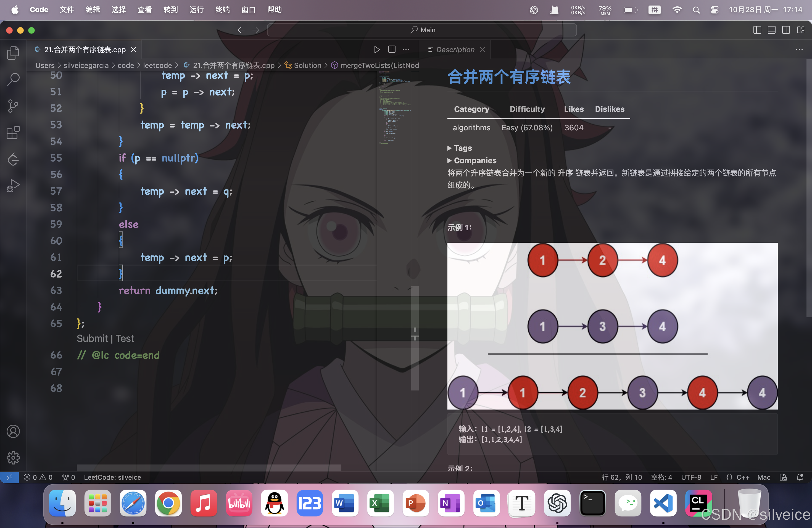Open the 终端 menu
The height and width of the screenshot is (528, 812).
[222, 10]
